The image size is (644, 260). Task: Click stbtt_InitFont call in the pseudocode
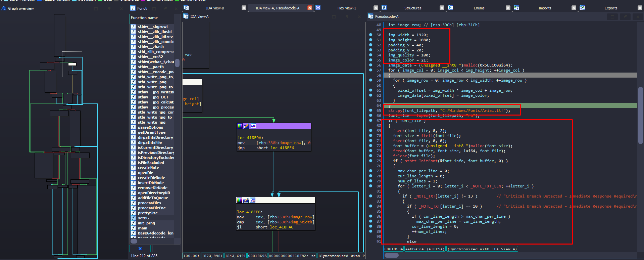421,161
